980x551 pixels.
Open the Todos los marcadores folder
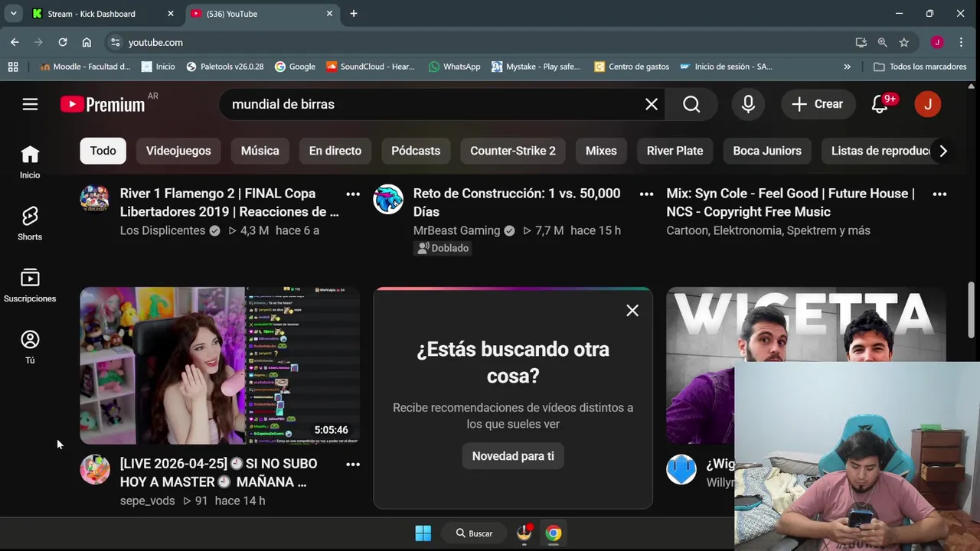pyautogui.click(x=920, y=67)
